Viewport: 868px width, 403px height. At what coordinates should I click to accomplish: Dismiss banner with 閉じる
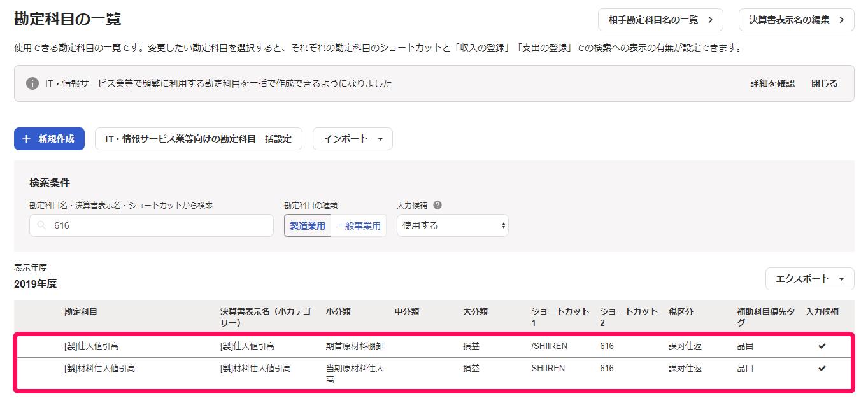[x=825, y=83]
